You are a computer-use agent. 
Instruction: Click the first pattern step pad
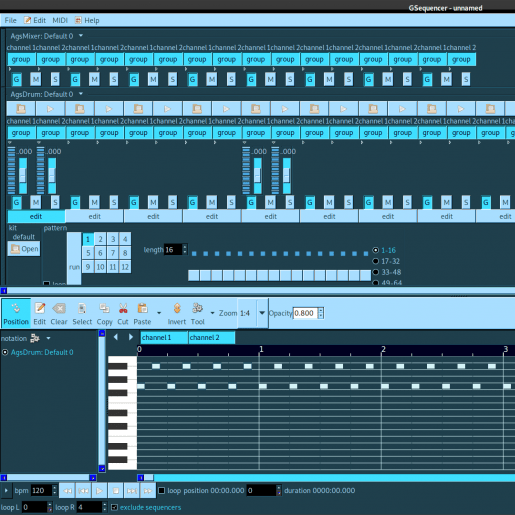tap(194, 275)
